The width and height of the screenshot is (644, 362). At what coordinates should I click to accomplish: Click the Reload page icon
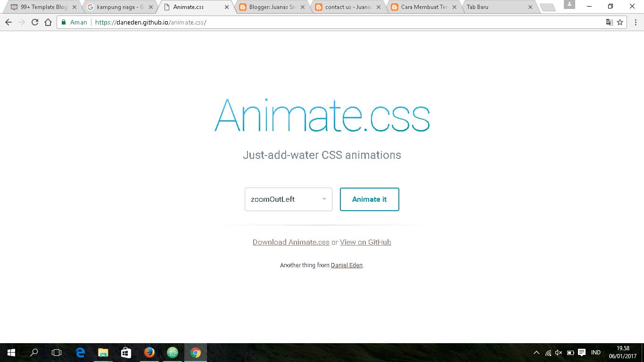click(35, 22)
